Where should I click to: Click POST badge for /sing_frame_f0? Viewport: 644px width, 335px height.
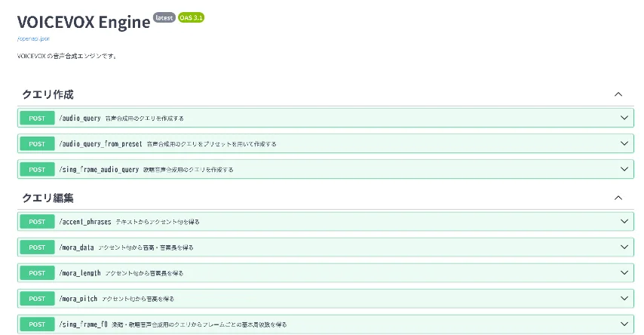37,324
